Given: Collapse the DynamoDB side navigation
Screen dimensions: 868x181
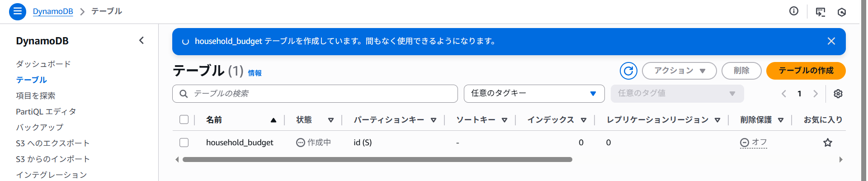Looking at the screenshot, I should pyautogui.click(x=142, y=41).
